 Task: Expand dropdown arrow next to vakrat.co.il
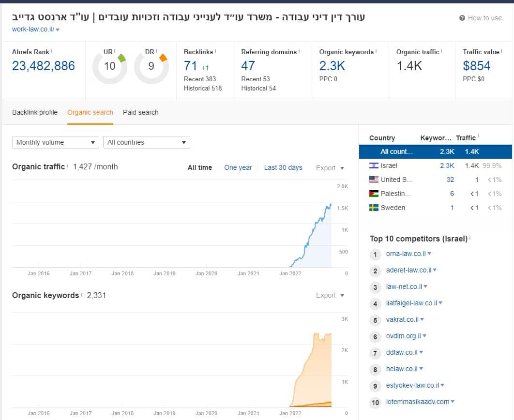pyautogui.click(x=422, y=319)
